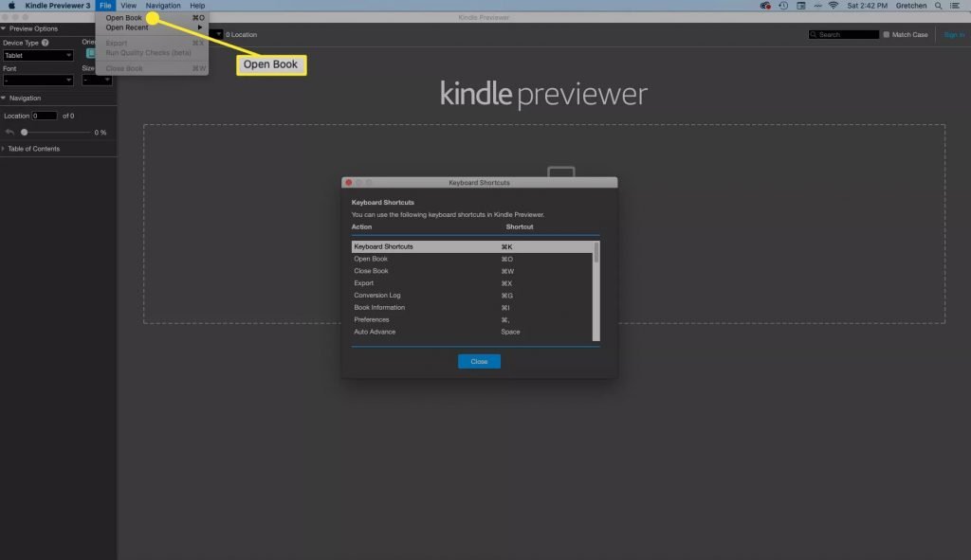The width and height of the screenshot is (971, 560).
Task: Click the Gretchen user name in menu bar
Action: (911, 6)
